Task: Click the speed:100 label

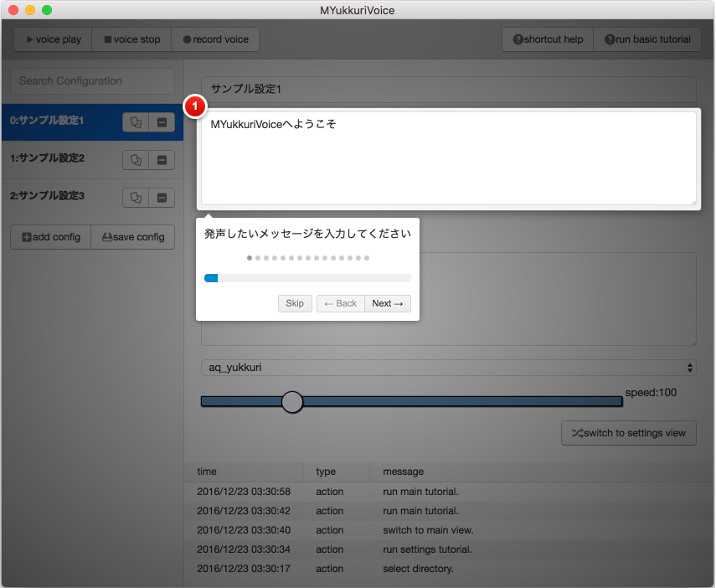Action: coord(651,393)
